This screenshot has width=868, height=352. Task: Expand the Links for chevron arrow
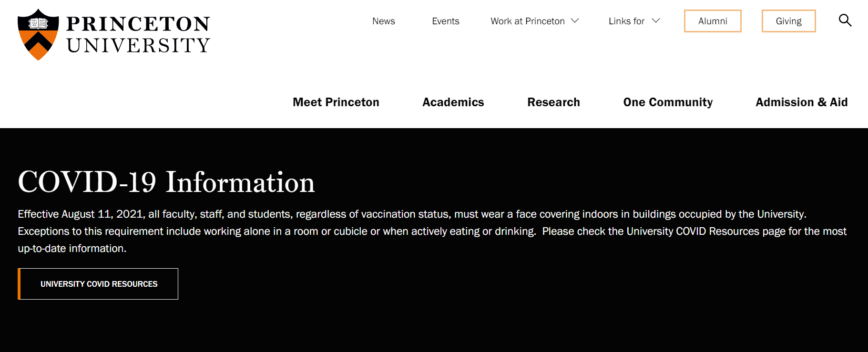click(x=656, y=21)
